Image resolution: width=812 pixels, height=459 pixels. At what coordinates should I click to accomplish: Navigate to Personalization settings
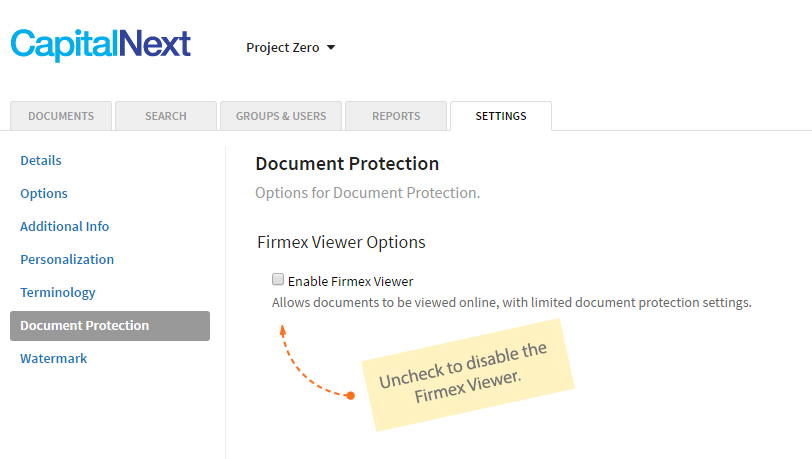tap(67, 260)
